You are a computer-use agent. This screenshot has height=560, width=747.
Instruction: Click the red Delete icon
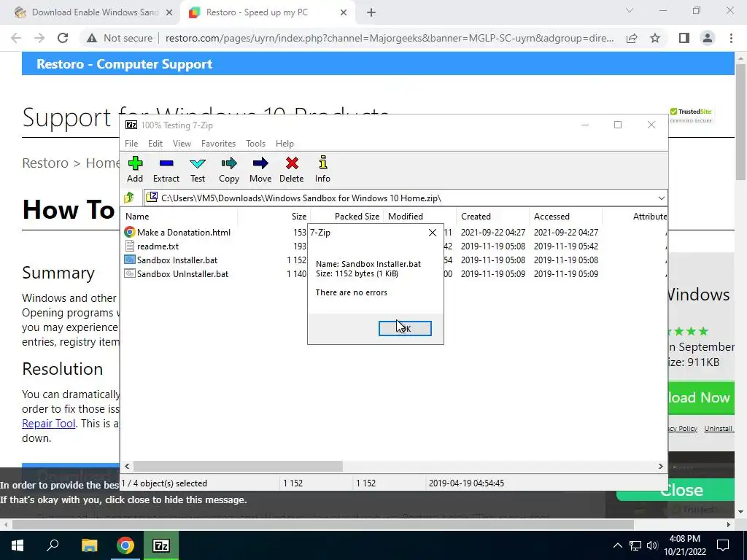[292, 169]
